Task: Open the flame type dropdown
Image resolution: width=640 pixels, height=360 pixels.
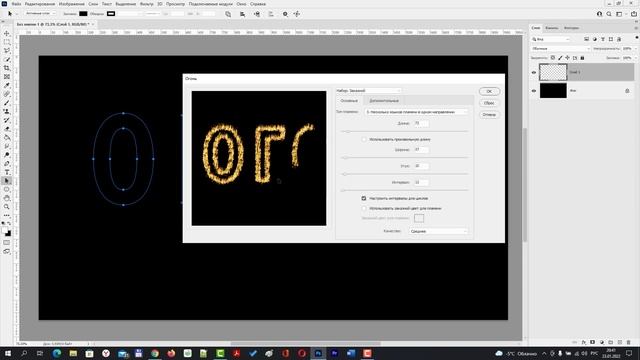Action: pos(416,112)
